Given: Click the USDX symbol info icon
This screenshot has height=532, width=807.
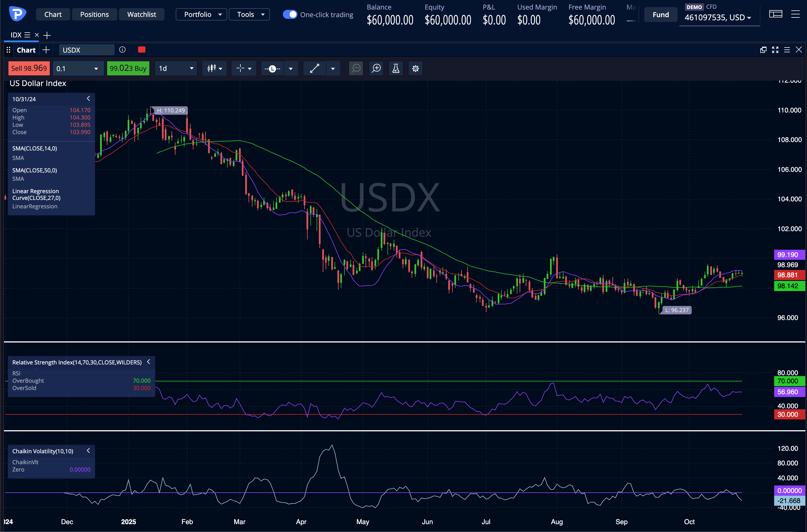Looking at the screenshot, I should tap(123, 50).
